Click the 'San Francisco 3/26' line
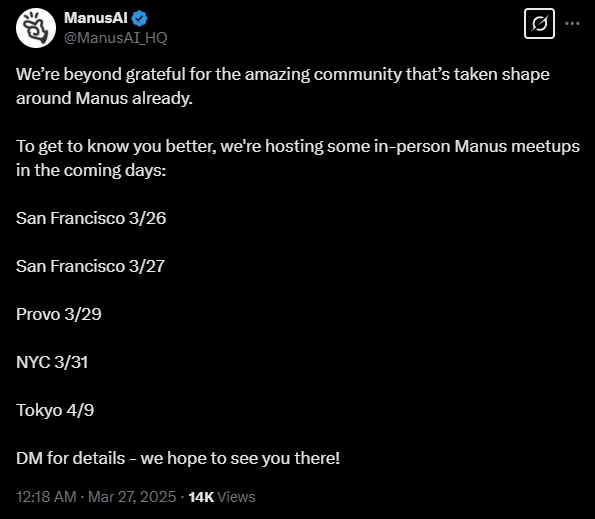 pyautogui.click(x=91, y=219)
